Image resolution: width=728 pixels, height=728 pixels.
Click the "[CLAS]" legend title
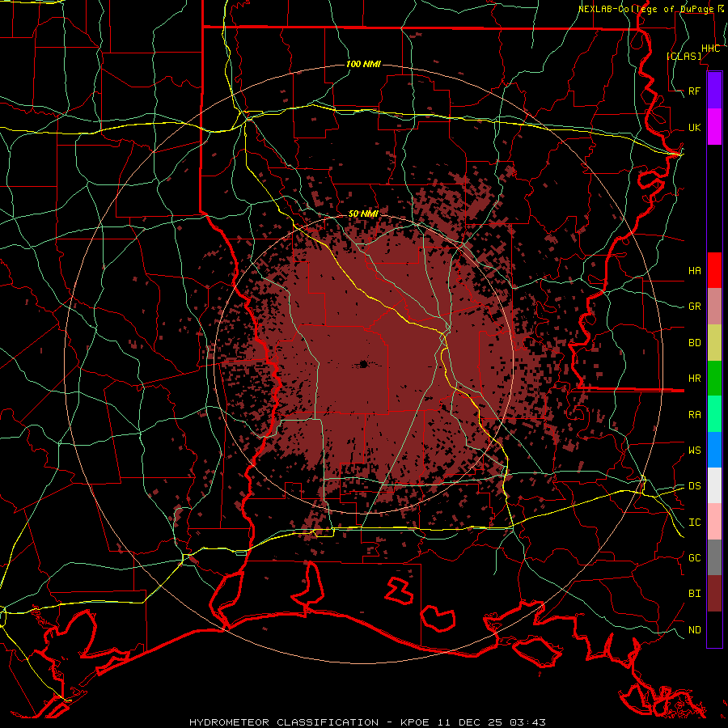click(x=684, y=56)
